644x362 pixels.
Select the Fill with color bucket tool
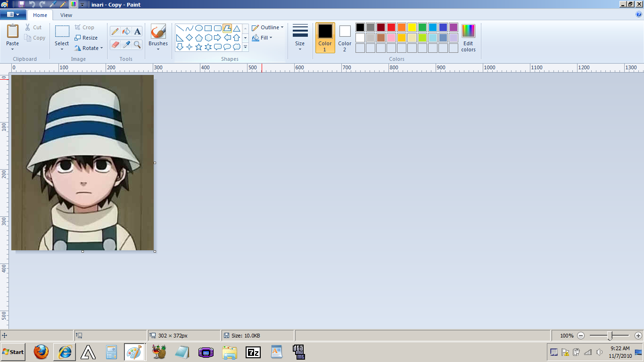[x=126, y=32]
